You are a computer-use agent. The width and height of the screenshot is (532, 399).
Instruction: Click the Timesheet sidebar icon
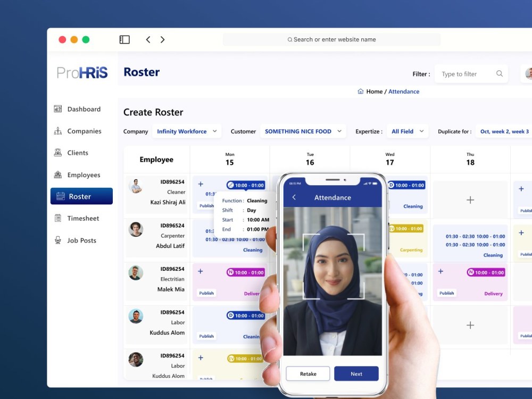[x=58, y=218]
